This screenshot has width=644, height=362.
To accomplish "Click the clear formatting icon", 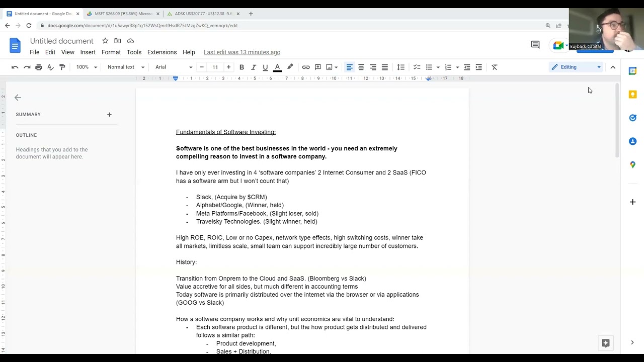I will pos(495,67).
